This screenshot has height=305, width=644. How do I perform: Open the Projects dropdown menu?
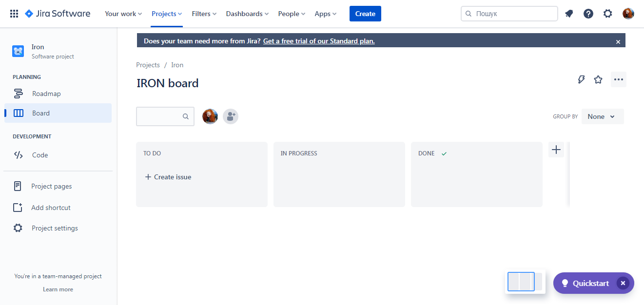pyautogui.click(x=167, y=14)
